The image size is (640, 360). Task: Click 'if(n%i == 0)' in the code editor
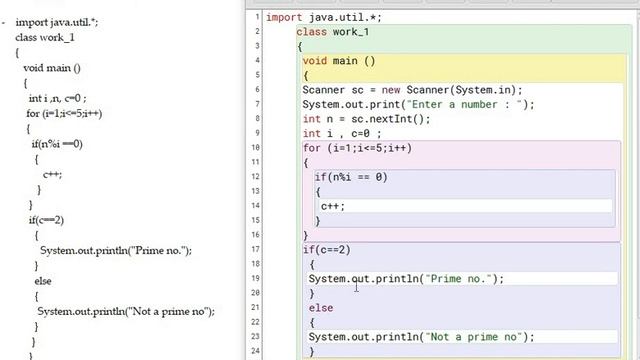coord(351,177)
